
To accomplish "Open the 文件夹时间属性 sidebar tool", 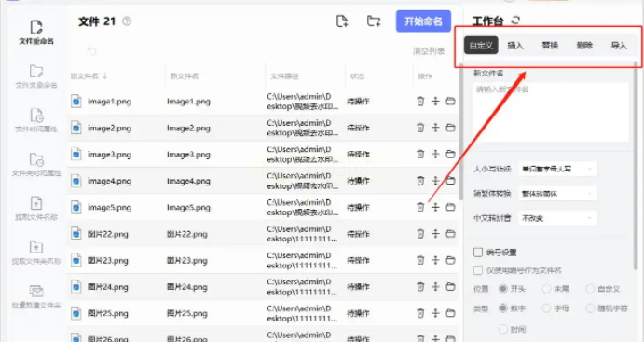I will pos(36,165).
